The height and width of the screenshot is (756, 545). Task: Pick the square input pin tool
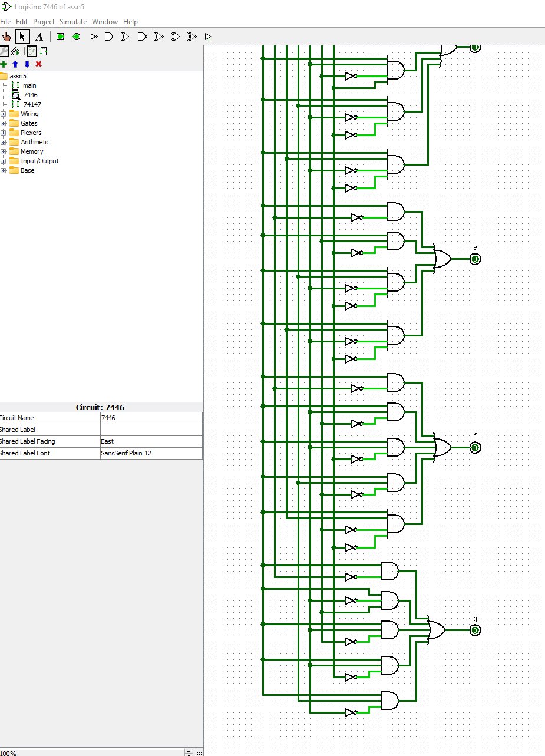[x=60, y=37]
